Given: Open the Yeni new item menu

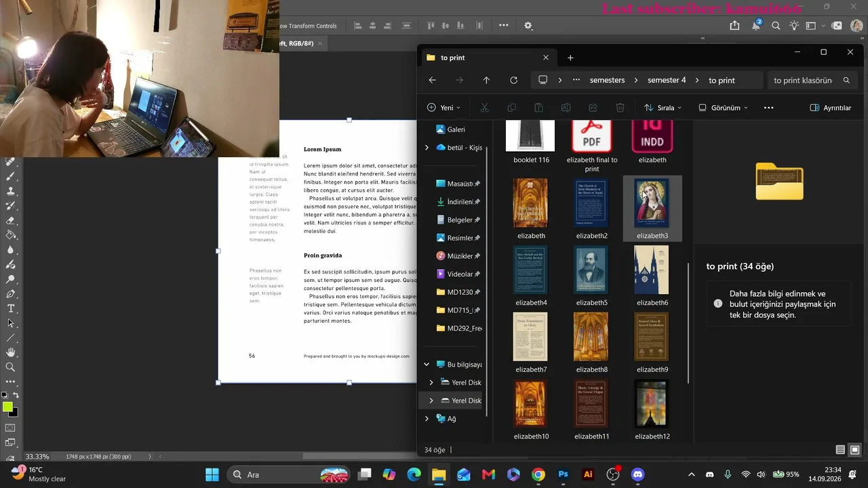Looking at the screenshot, I should (x=444, y=108).
